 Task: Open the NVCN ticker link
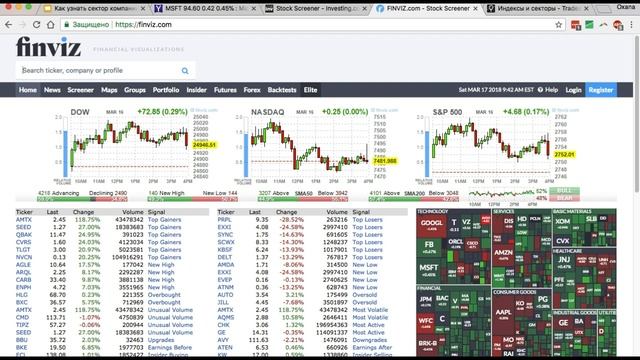tap(24, 257)
